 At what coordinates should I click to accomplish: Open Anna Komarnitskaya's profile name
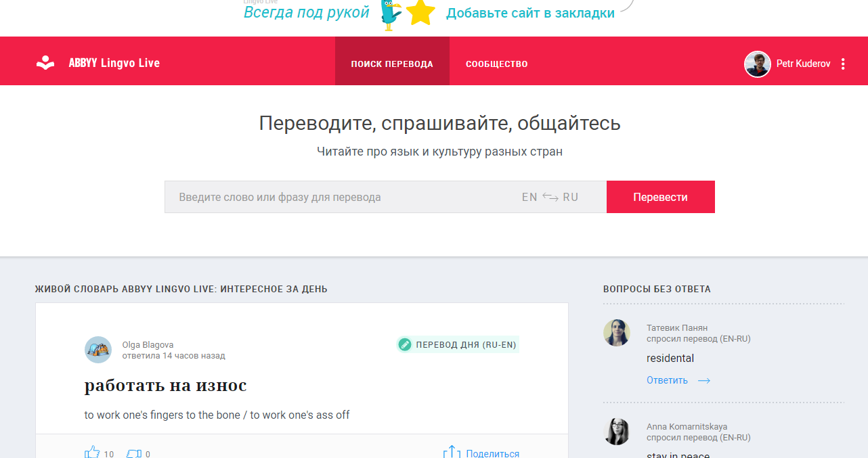click(687, 427)
